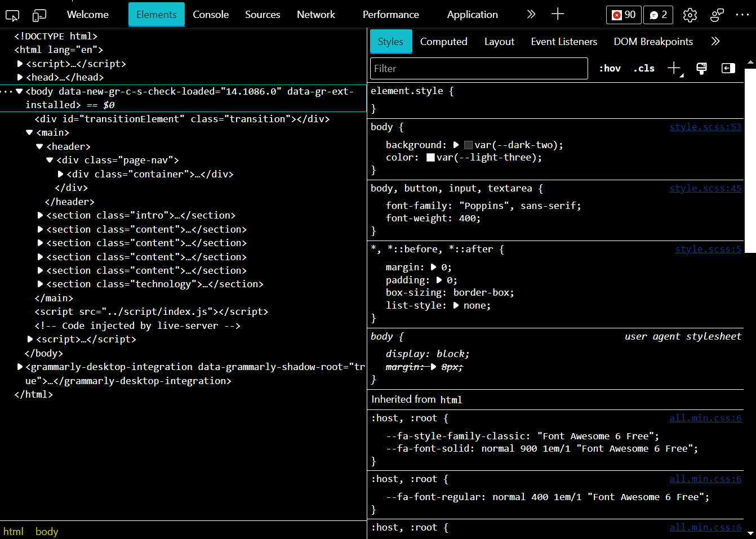Expand the technology section
Image resolution: width=756 pixels, height=539 pixels.
point(41,284)
